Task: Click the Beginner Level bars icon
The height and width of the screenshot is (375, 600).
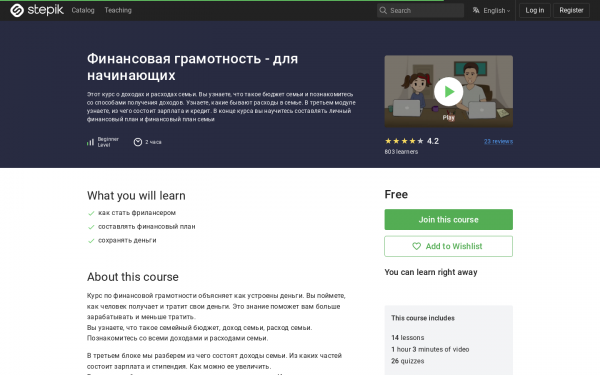Action: coord(90,142)
